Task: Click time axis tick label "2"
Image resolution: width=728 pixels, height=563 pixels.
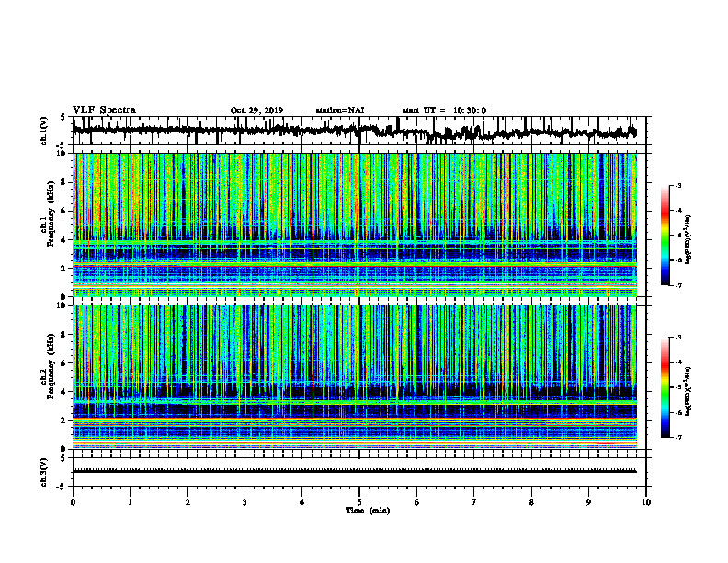Action: (x=188, y=502)
